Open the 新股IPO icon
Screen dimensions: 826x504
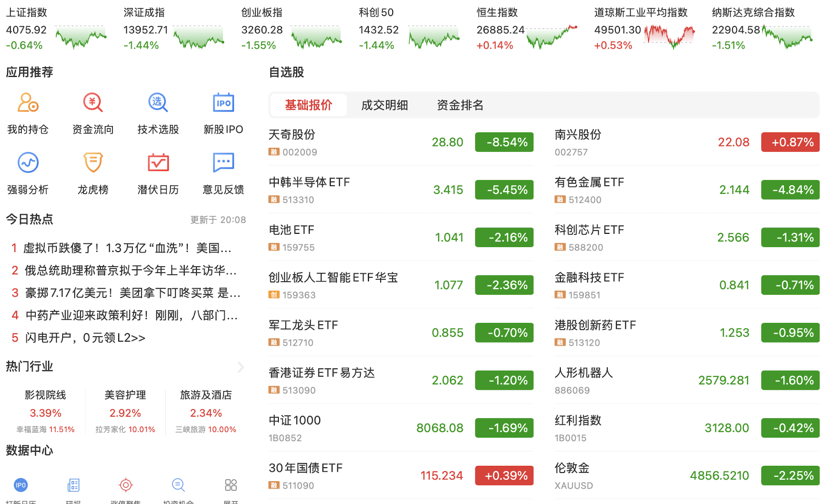pos(223,103)
